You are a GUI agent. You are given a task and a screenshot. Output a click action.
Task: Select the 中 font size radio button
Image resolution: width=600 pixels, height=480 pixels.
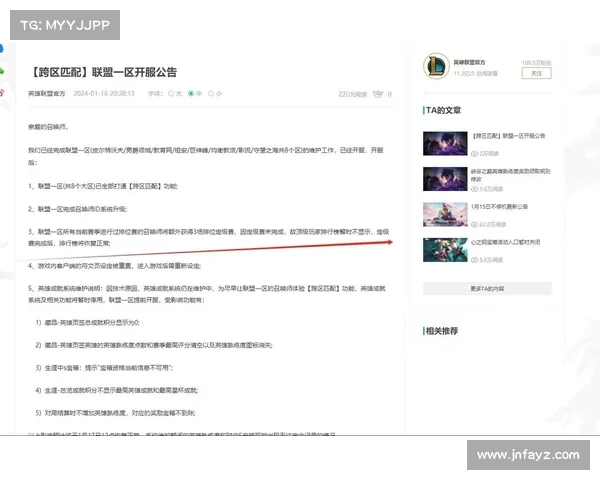point(191,93)
